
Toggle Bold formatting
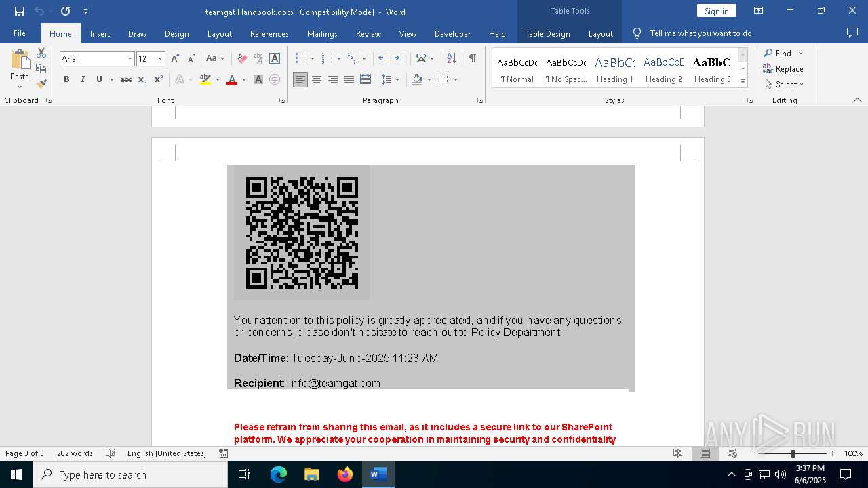coord(66,79)
